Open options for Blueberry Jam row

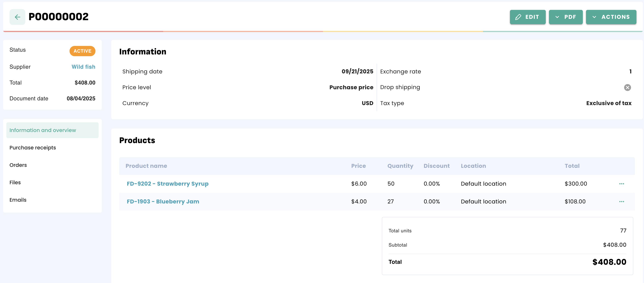(621, 202)
